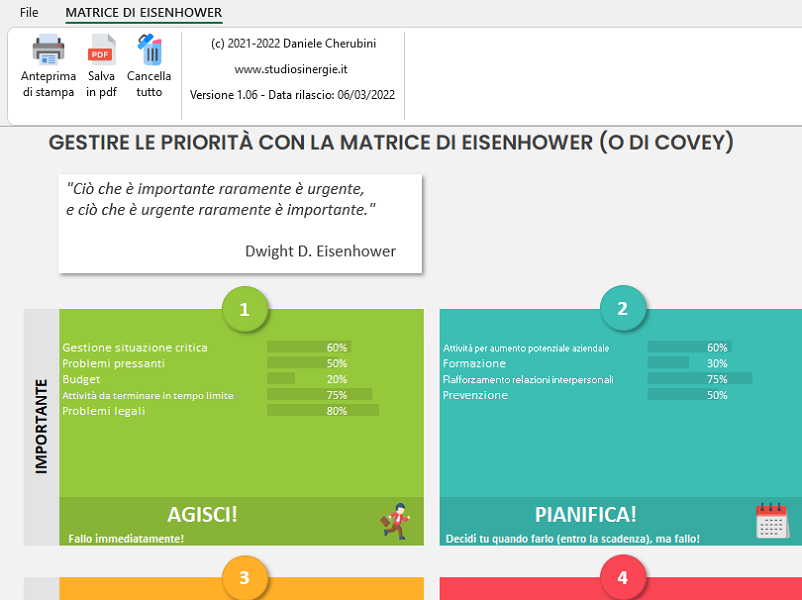
Task: Click the 75% bar for Rafforzamento relazioni
Action: [700, 380]
